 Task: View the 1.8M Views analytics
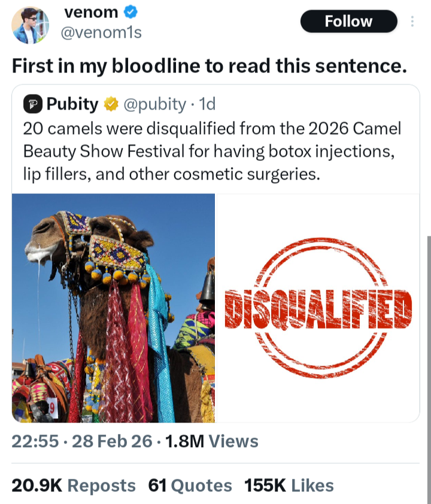(210, 442)
